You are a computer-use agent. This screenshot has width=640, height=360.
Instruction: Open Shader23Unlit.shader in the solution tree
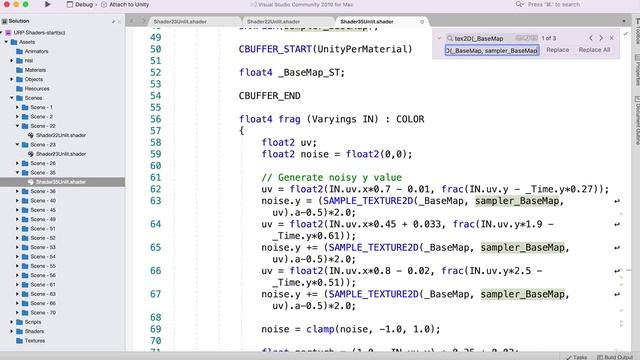pos(60,154)
